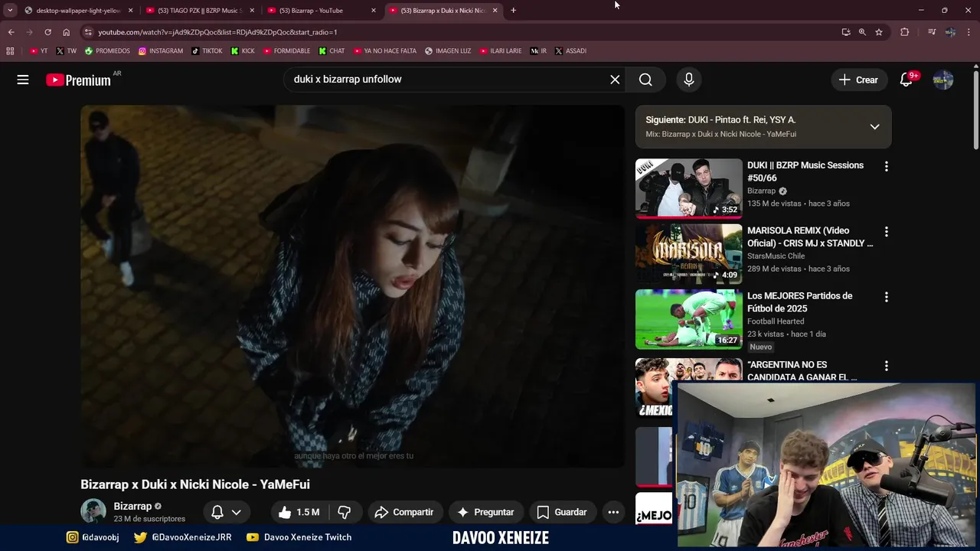980x551 pixels.
Task: Play DUKI BZRP Music Sessions thumbnail
Action: pyautogui.click(x=688, y=188)
